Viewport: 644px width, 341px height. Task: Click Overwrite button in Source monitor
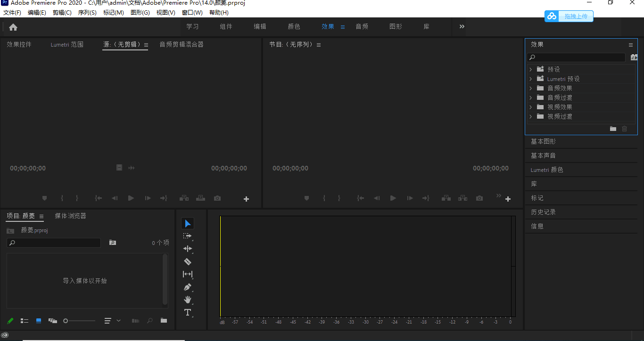point(201,198)
